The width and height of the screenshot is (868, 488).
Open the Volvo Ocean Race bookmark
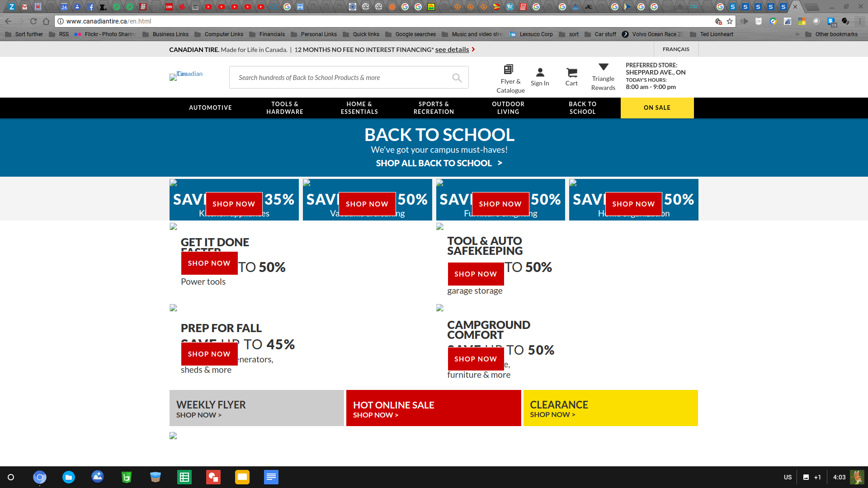[652, 34]
